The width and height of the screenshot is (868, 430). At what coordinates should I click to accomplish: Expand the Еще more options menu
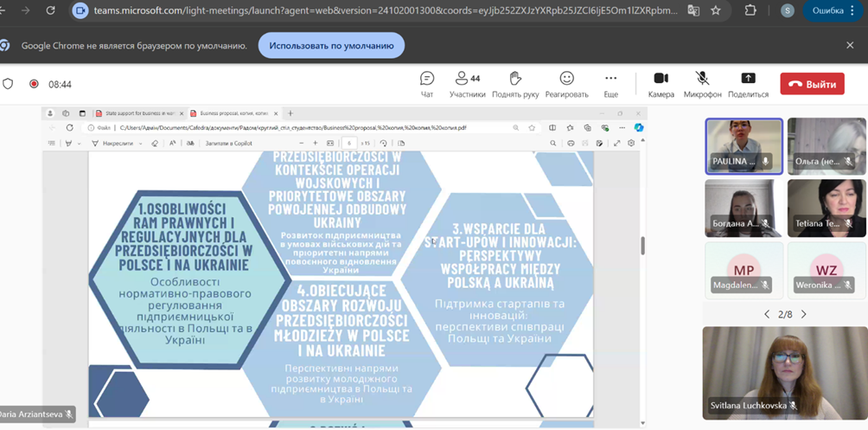(x=610, y=84)
